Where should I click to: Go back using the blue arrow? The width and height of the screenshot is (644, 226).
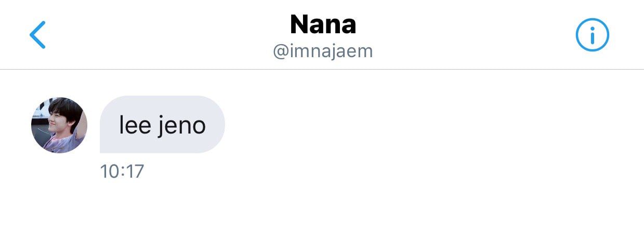click(x=37, y=35)
